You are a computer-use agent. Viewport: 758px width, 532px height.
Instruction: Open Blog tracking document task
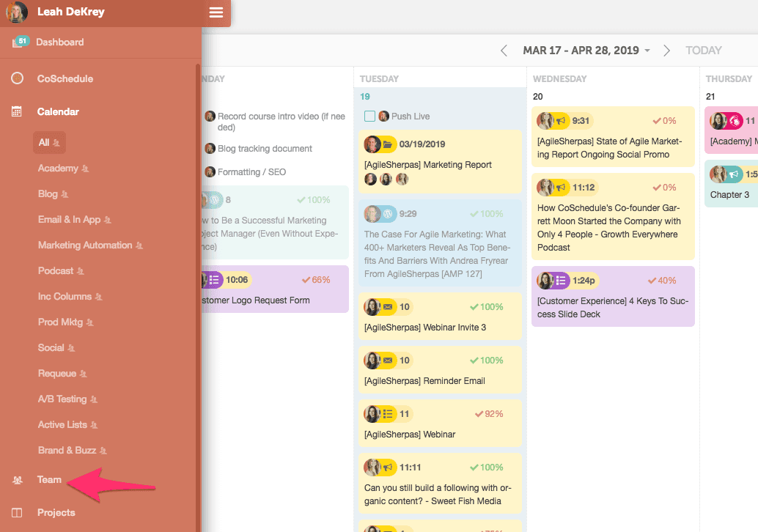pyautogui.click(x=265, y=148)
